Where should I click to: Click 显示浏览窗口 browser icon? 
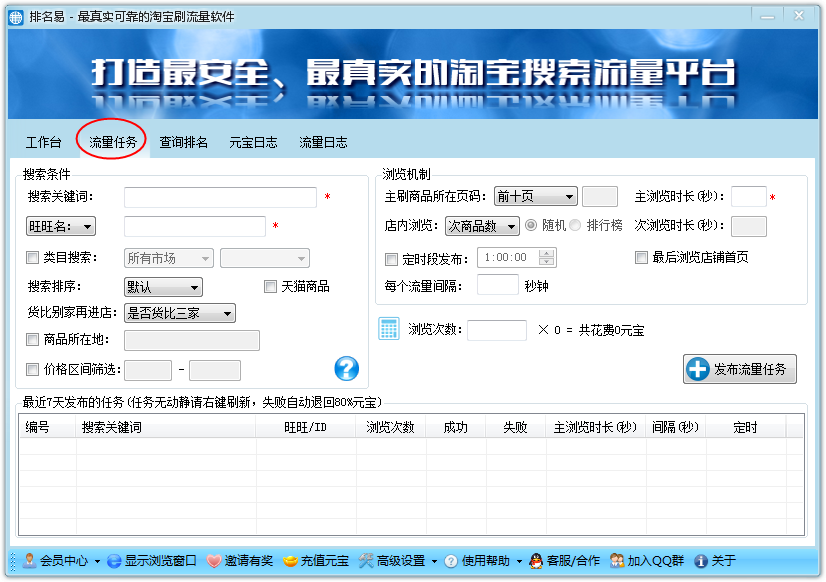pyautogui.click(x=114, y=561)
